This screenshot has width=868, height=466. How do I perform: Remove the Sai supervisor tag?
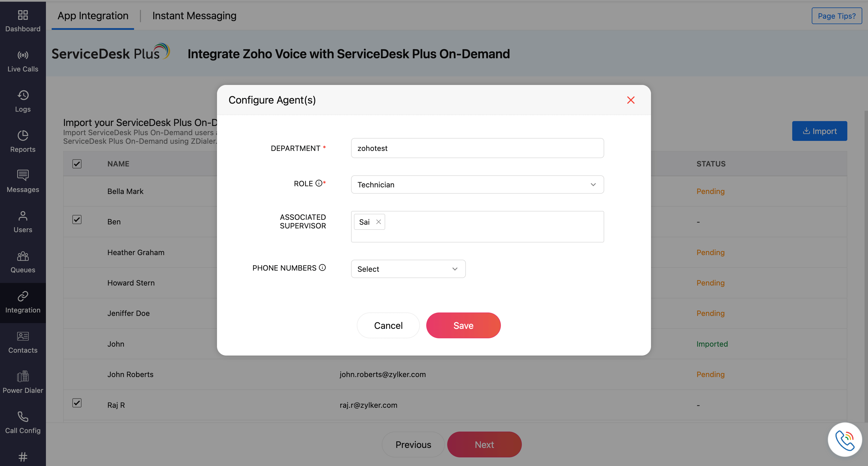pyautogui.click(x=378, y=222)
